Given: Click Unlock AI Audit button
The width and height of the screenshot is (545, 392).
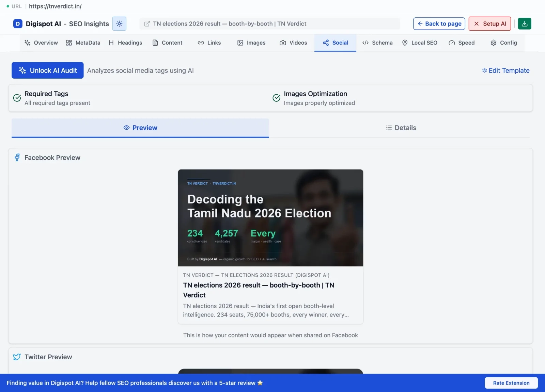Looking at the screenshot, I should (x=48, y=70).
